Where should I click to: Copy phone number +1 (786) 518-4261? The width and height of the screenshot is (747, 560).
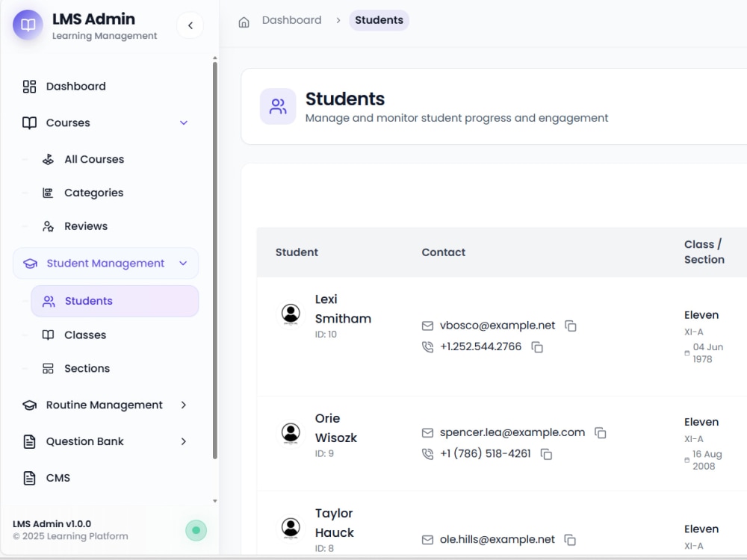pyautogui.click(x=547, y=454)
